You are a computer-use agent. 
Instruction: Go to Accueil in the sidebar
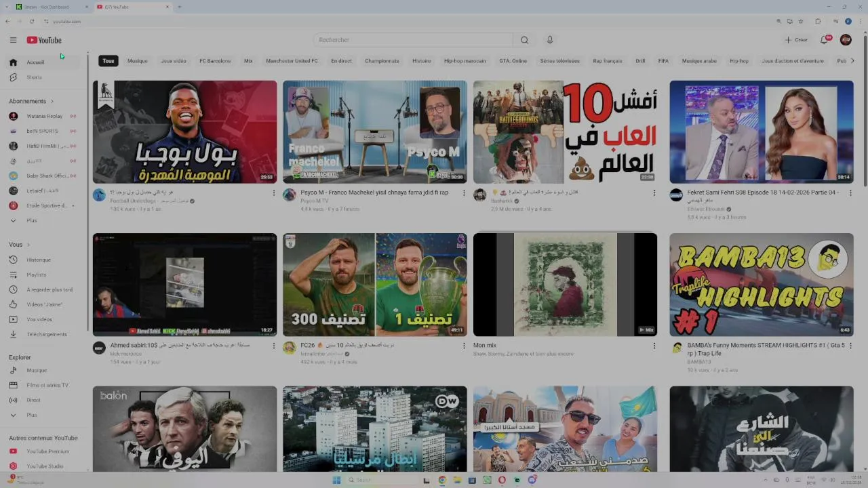point(44,62)
